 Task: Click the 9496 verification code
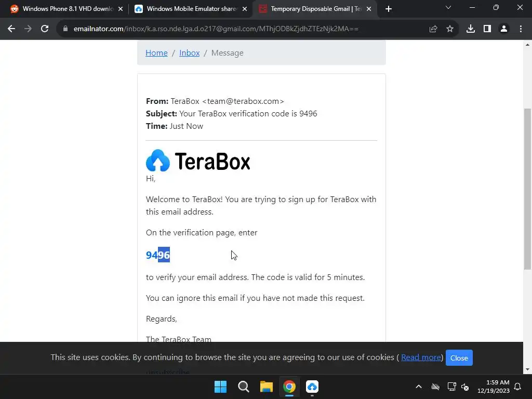point(158,255)
